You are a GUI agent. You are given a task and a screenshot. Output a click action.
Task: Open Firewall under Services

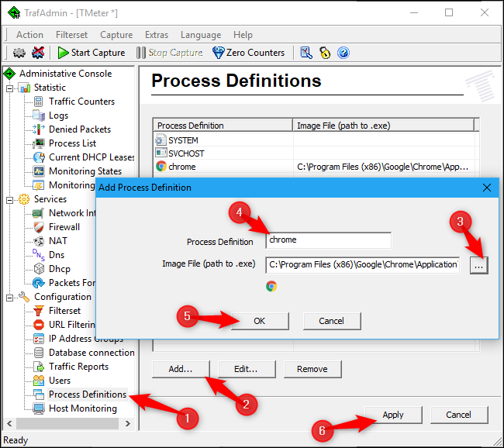click(x=64, y=227)
